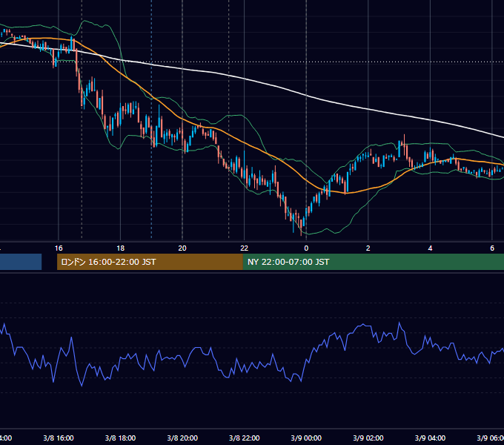Click the 3/8 20:00 date label
Viewport: 504px width, 445px height.
coord(182,438)
